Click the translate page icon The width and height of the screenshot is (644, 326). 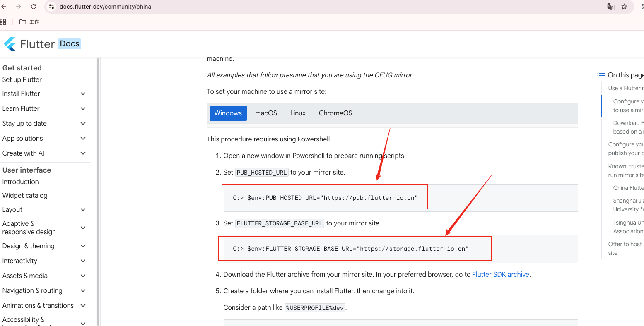pyautogui.click(x=610, y=7)
